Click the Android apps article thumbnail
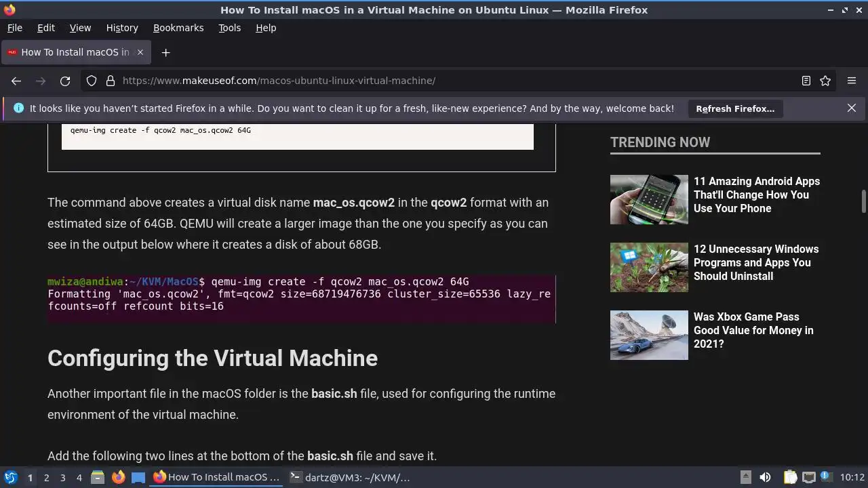Image resolution: width=868 pixels, height=488 pixels. (649, 199)
